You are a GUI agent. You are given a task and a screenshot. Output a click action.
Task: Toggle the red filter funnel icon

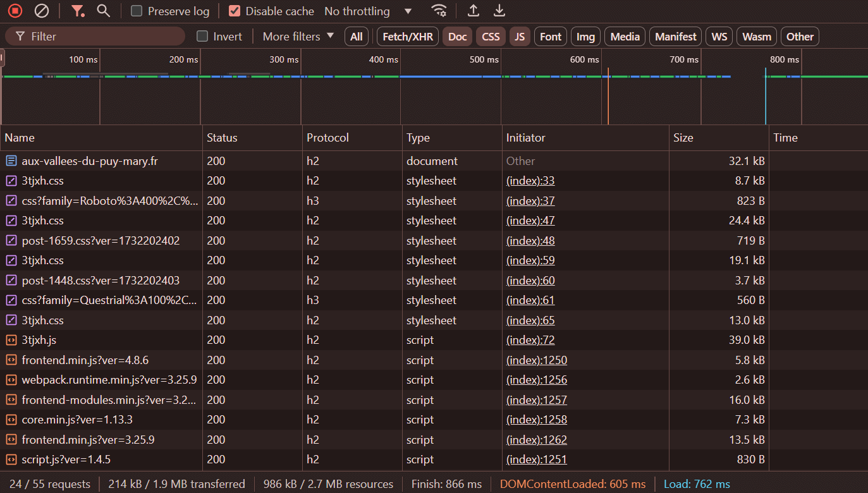[x=77, y=11]
